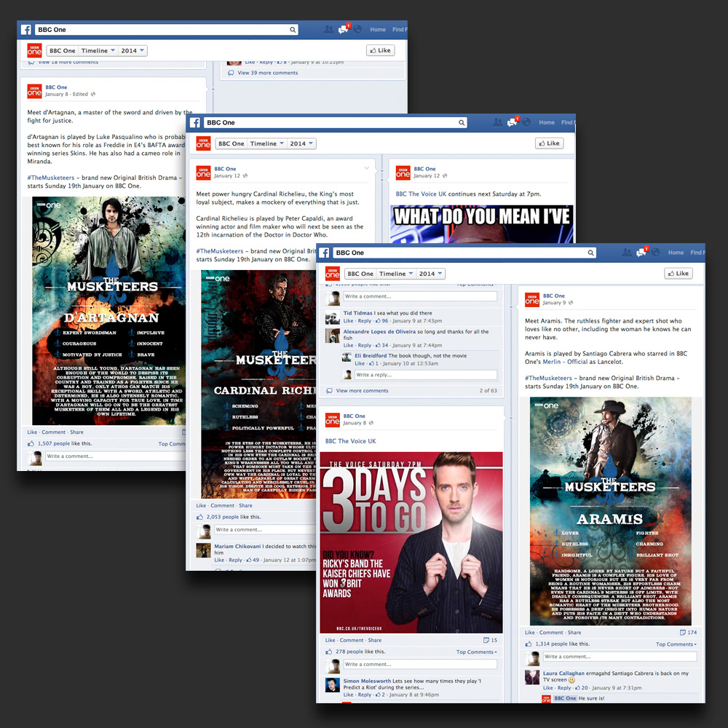Click View more comments in the Aramis window
Image resolution: width=728 pixels, height=728 pixels.
point(362,390)
